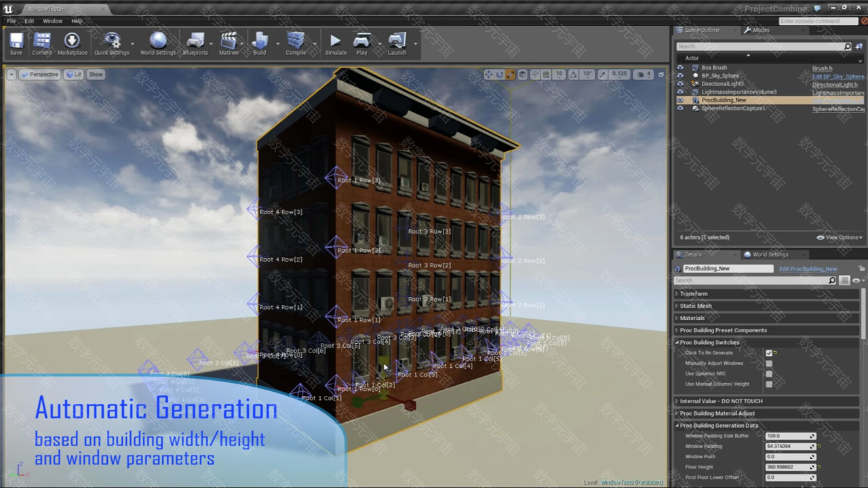The image size is (868, 488).
Task: Open camera speed setting in viewport
Action: [643, 75]
